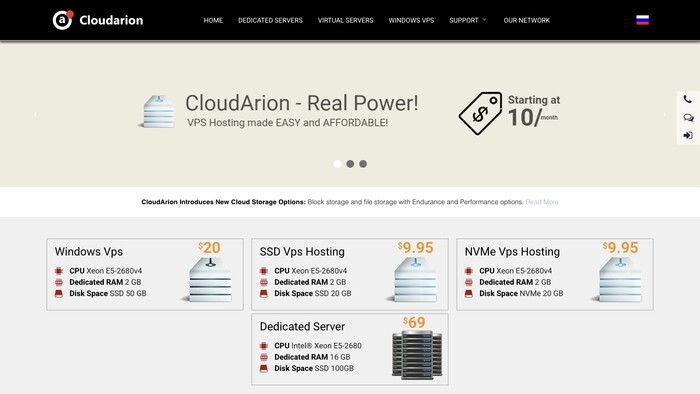Click 'Disk Space SSD 50 GB' line

[108, 294]
